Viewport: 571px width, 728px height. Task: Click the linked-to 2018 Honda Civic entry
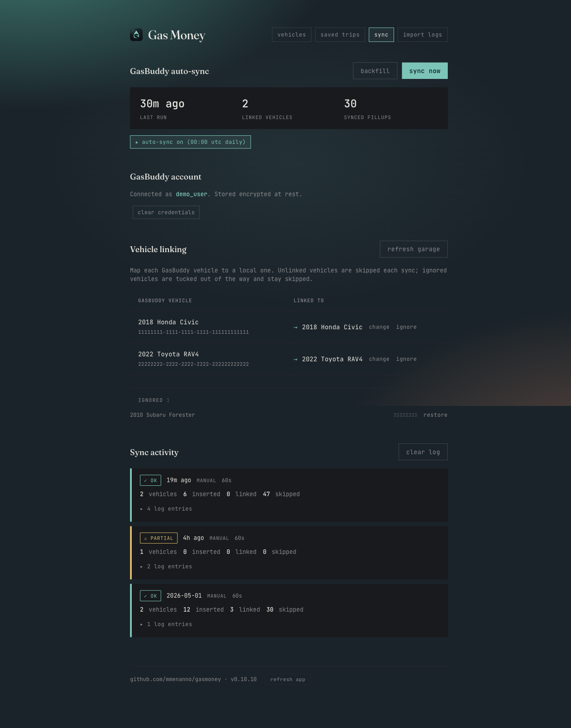pos(332,327)
